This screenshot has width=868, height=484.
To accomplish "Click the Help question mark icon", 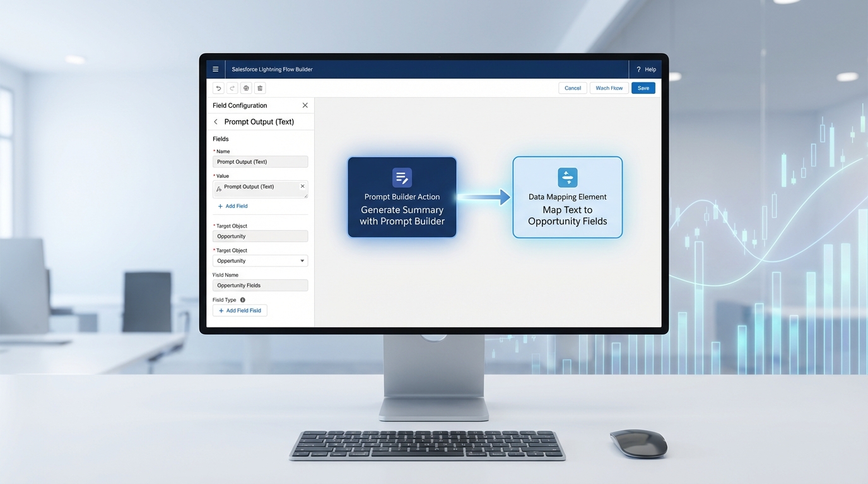I will [638, 69].
